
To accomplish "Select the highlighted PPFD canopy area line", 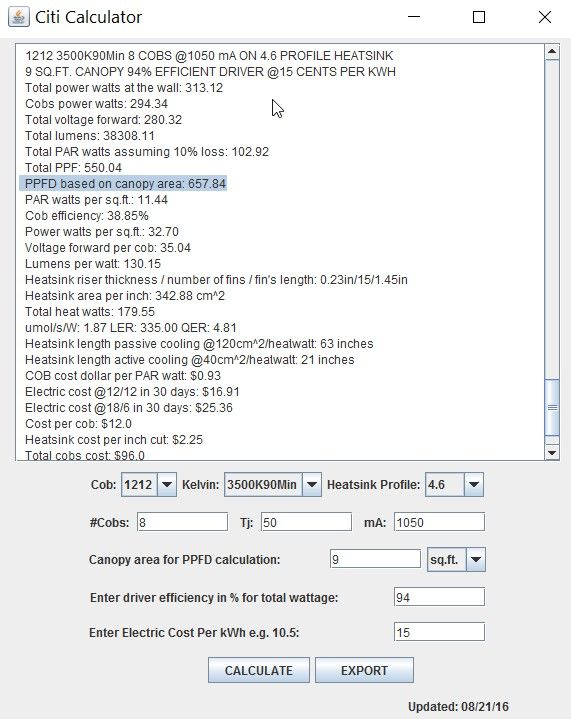I will 123,183.
